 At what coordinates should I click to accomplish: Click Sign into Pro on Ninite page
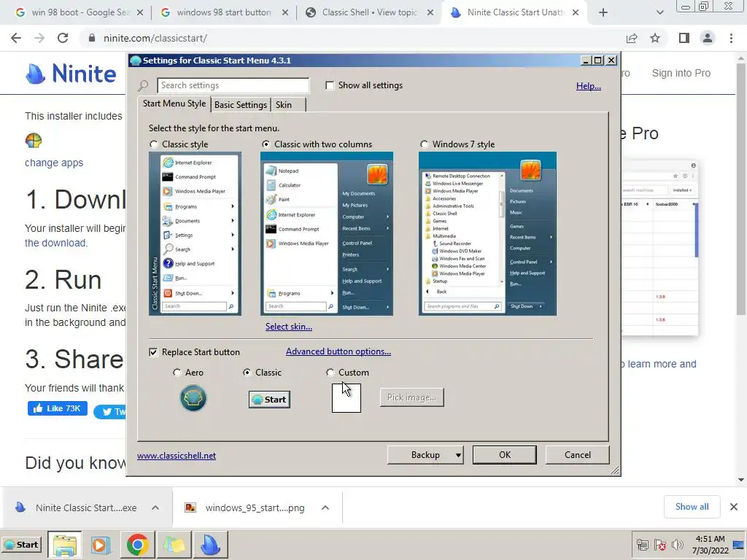pos(681,73)
